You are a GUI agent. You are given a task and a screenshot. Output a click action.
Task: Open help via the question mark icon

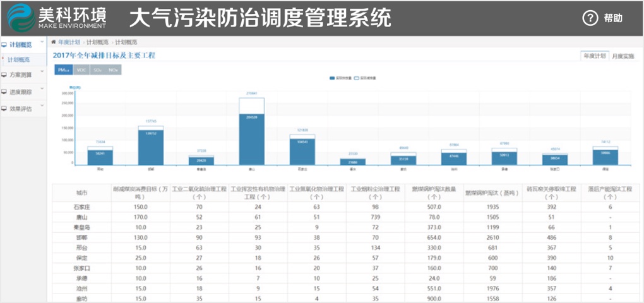pyautogui.click(x=590, y=18)
